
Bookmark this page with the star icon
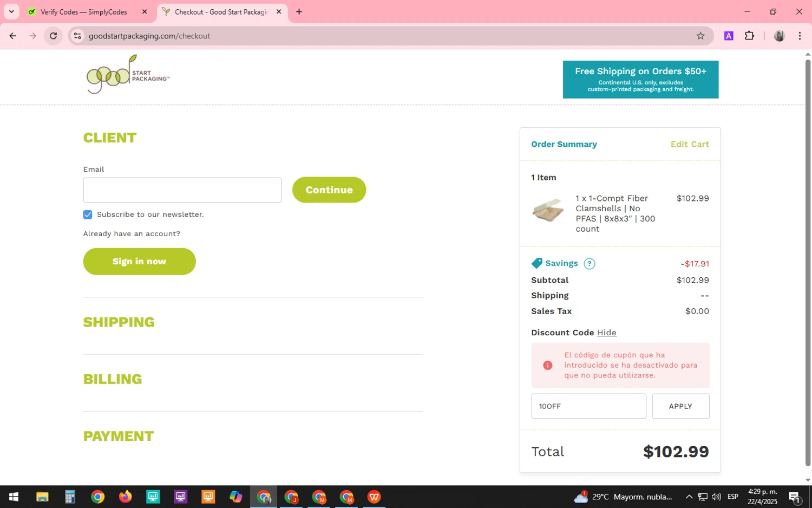point(700,36)
